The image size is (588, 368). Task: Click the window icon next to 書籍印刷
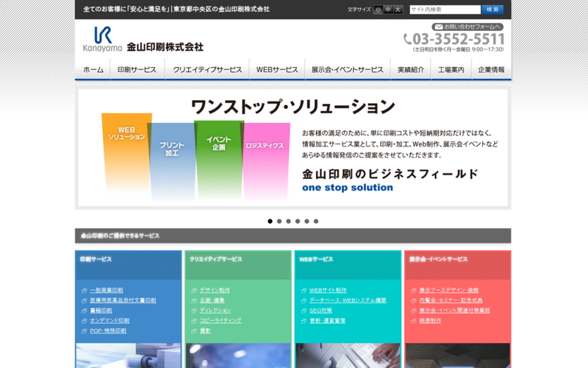[x=84, y=311]
